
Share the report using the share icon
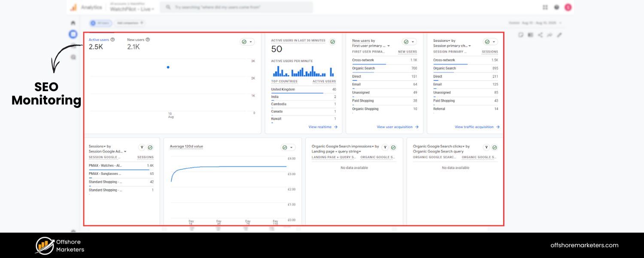541,35
